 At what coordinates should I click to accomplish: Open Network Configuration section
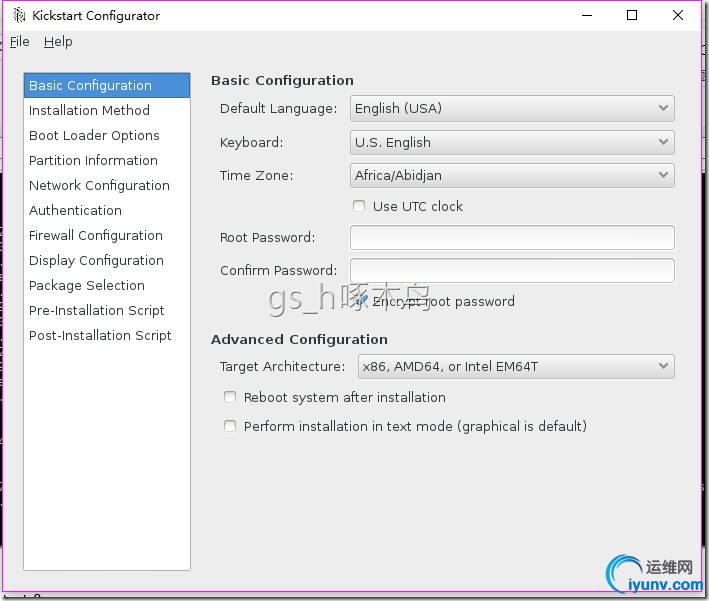107,185
